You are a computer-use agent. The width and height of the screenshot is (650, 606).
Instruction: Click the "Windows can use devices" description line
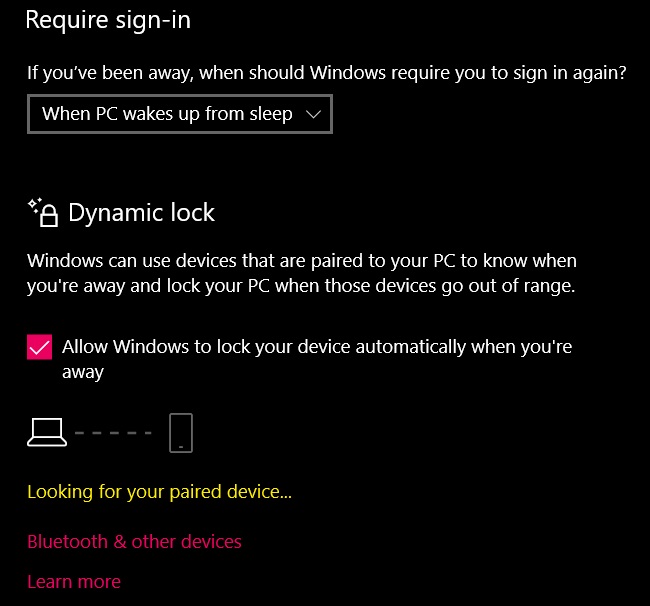point(302,261)
